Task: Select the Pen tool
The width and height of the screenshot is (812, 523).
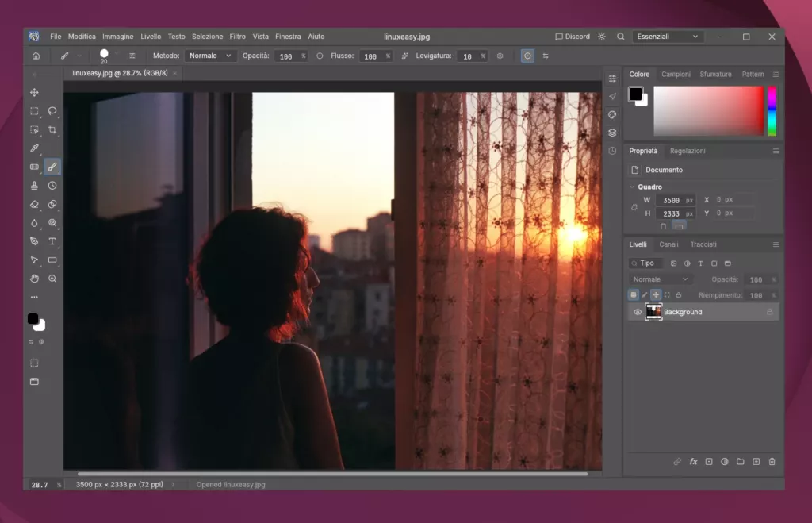Action: 34,241
